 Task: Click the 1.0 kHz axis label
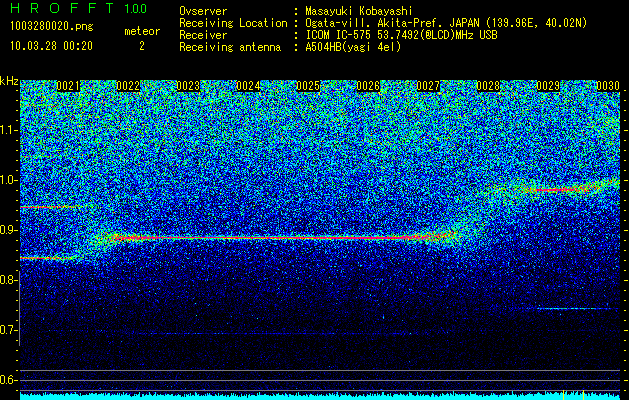[9, 180]
